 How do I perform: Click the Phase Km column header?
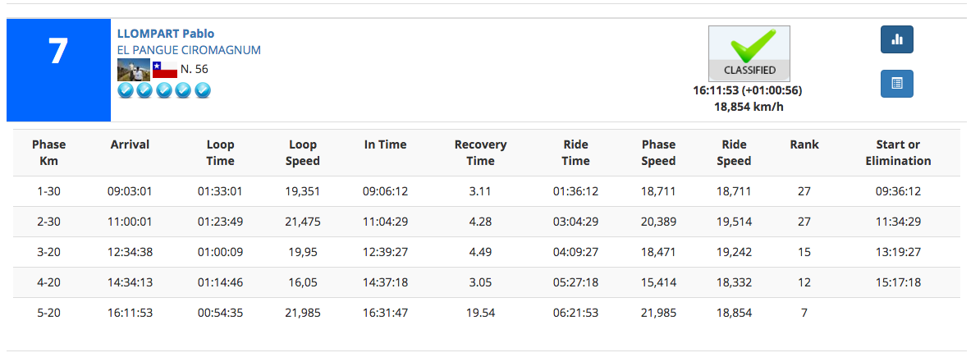[48, 153]
